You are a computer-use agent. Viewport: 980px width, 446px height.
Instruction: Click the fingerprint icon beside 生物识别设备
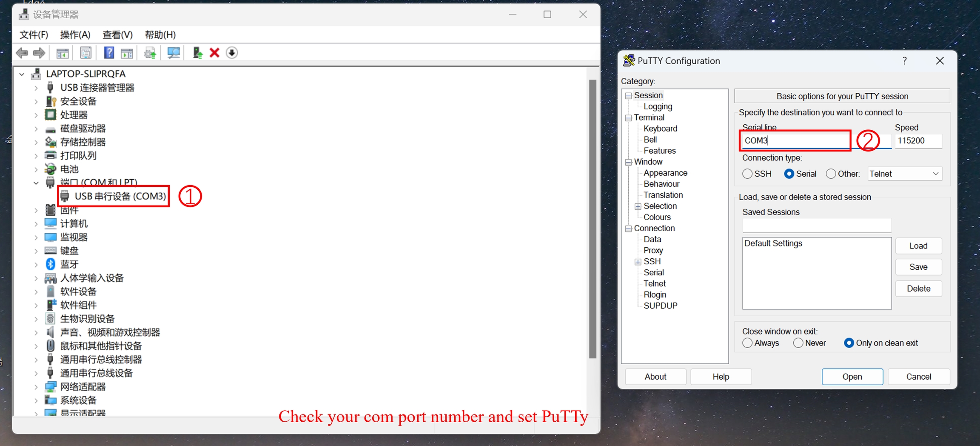(51, 318)
